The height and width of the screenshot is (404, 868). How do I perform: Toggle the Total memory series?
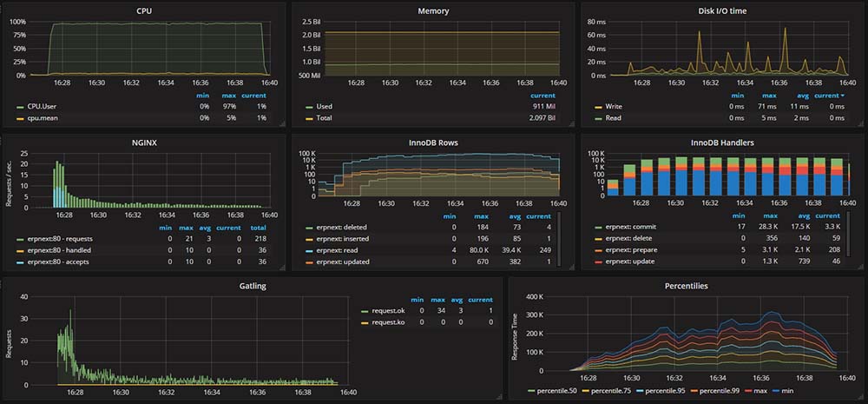pos(324,117)
